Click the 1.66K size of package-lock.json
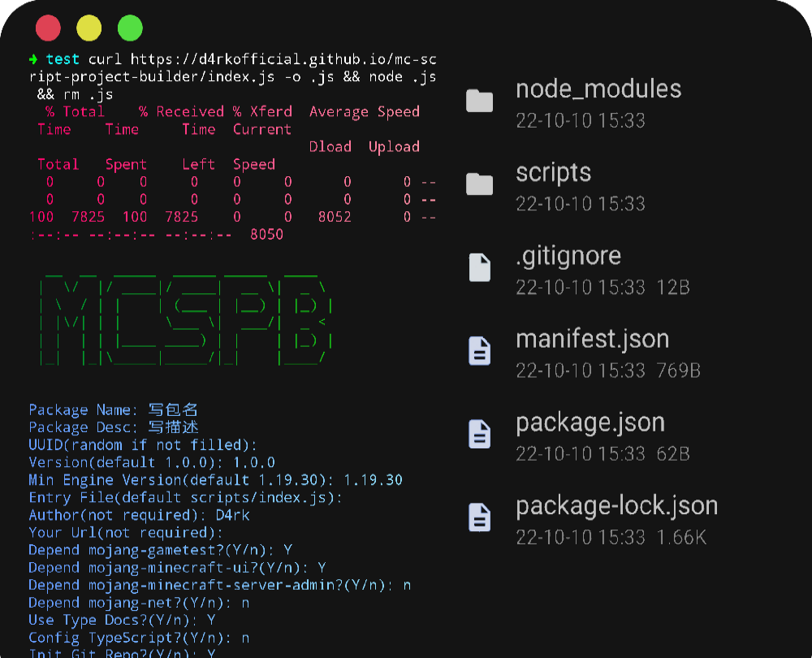Viewport: 812px width, 658px height. tap(681, 537)
